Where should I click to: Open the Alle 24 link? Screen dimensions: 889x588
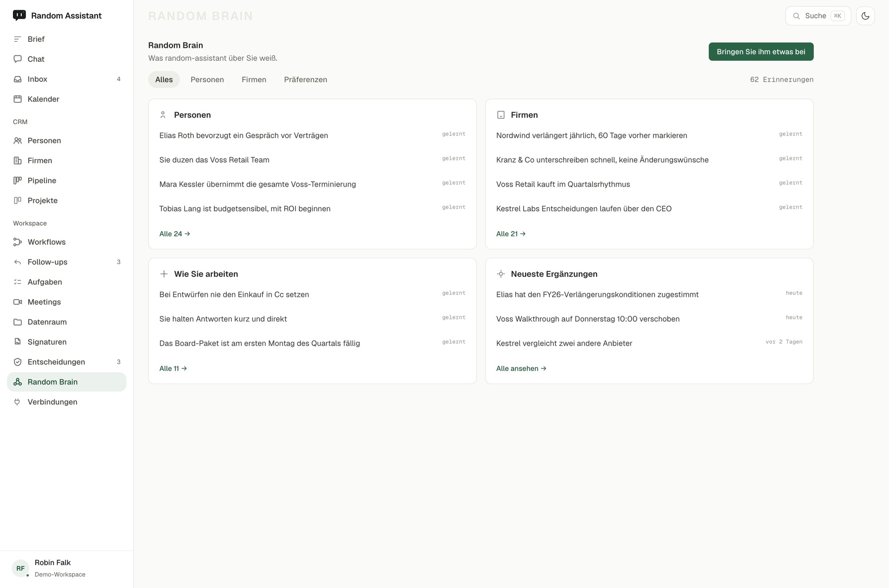(x=175, y=234)
